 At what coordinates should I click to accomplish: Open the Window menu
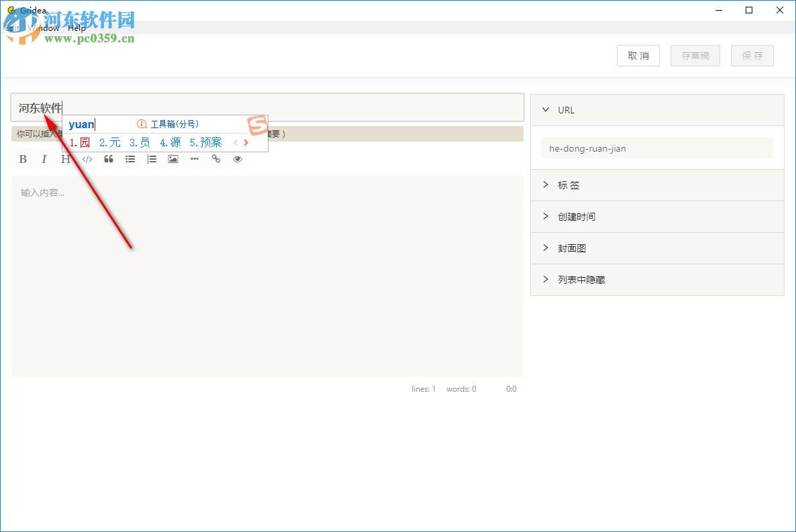coord(42,28)
